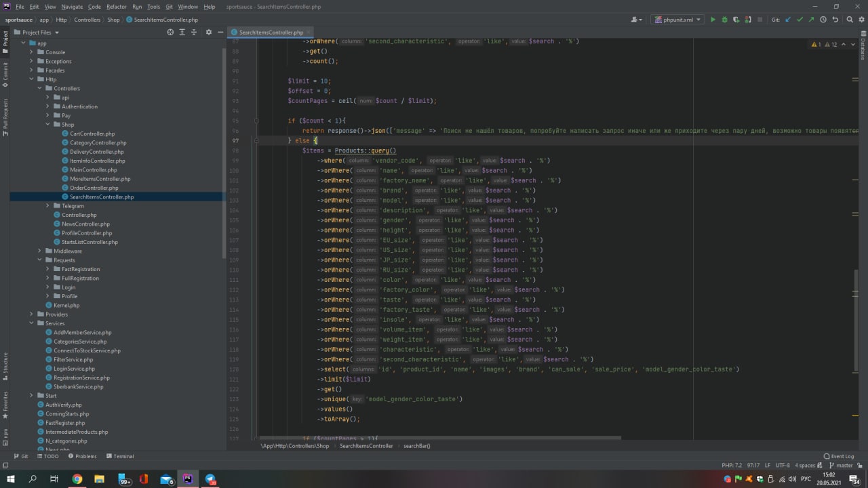Collapse the Shop folder in tree
This screenshot has width=868, height=488.
(48, 125)
